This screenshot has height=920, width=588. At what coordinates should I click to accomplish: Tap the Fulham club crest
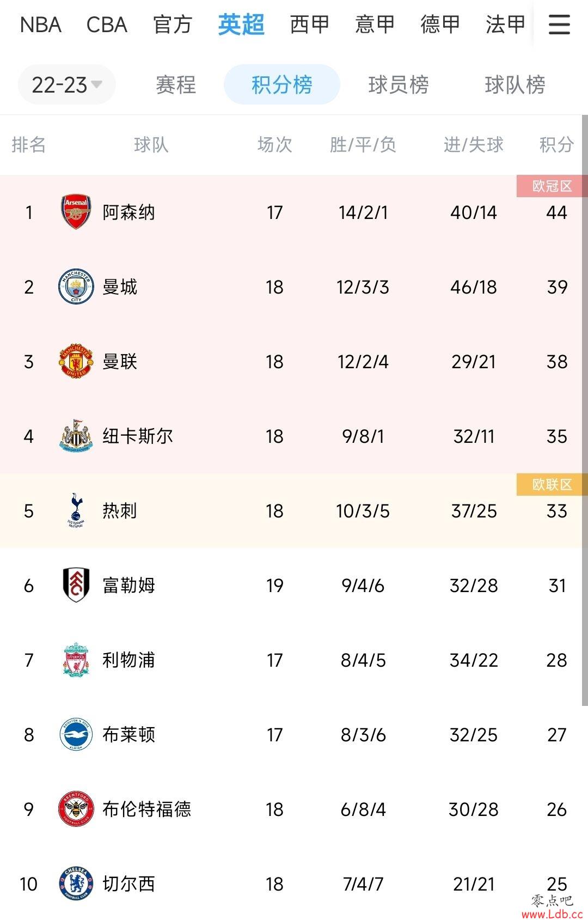[76, 585]
